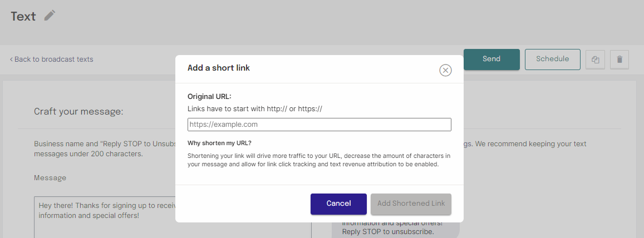This screenshot has height=238, width=644.
Task: Click the Craft your message heading
Action: [x=78, y=111]
